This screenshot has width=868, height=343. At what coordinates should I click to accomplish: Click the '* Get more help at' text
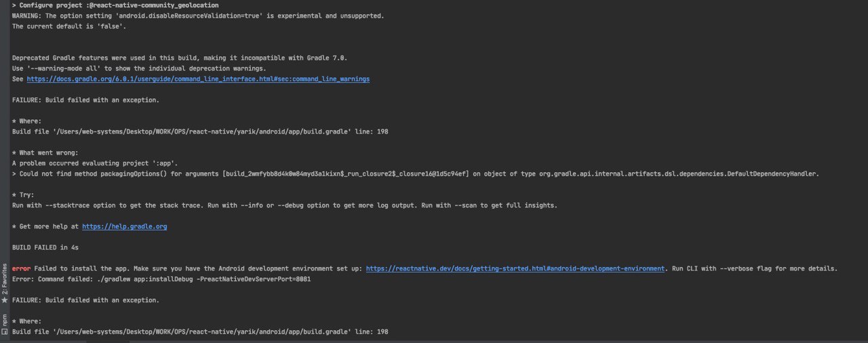(x=45, y=226)
